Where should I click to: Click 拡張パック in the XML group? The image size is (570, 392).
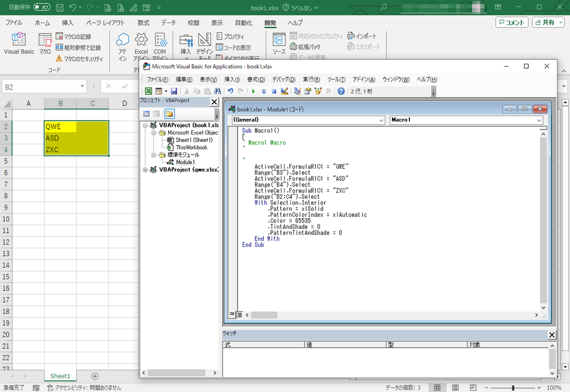click(x=305, y=47)
